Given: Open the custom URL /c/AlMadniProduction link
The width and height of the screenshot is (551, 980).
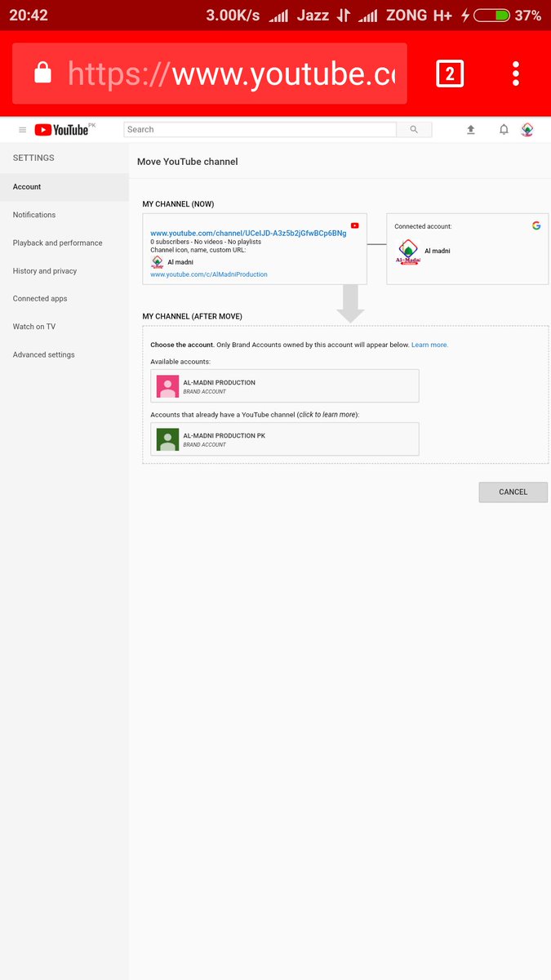Looking at the screenshot, I should (209, 274).
